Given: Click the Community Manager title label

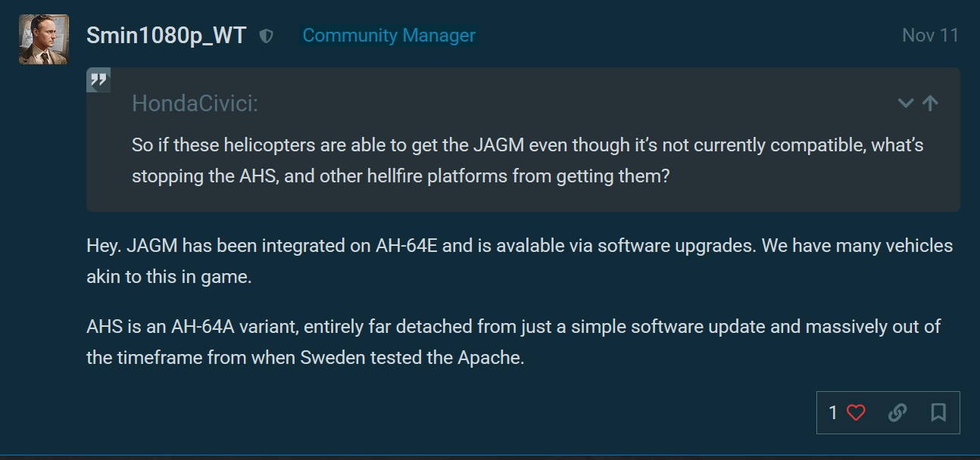Looking at the screenshot, I should (x=389, y=36).
